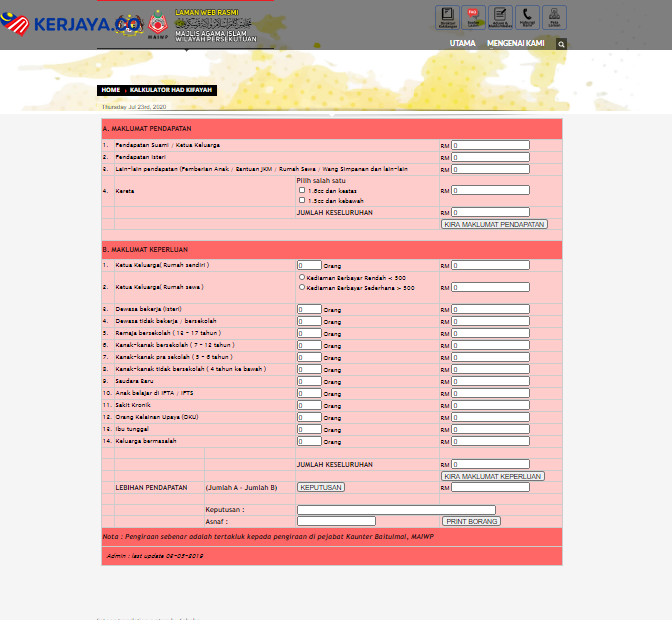Click the book icon in header
The image size is (672, 620).
[x=448, y=17]
